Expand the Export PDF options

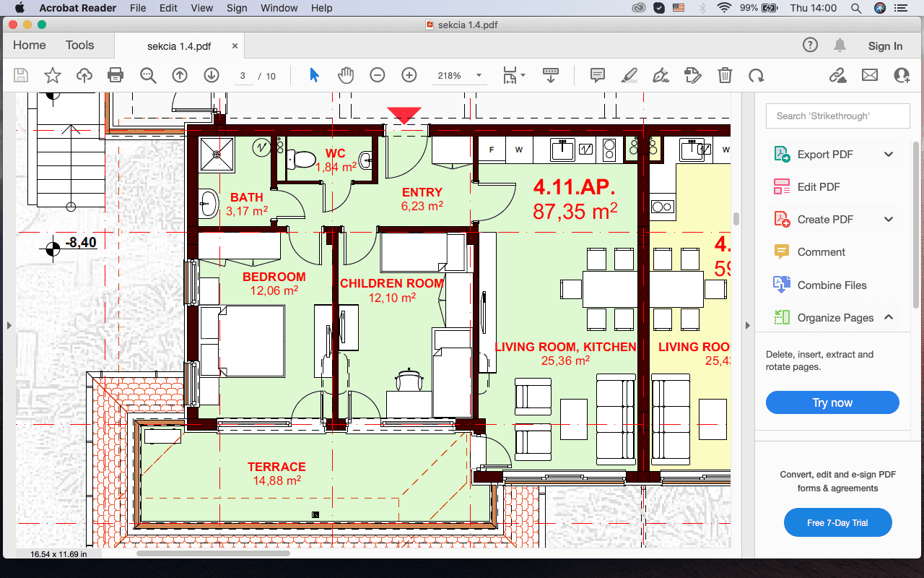[x=889, y=154]
